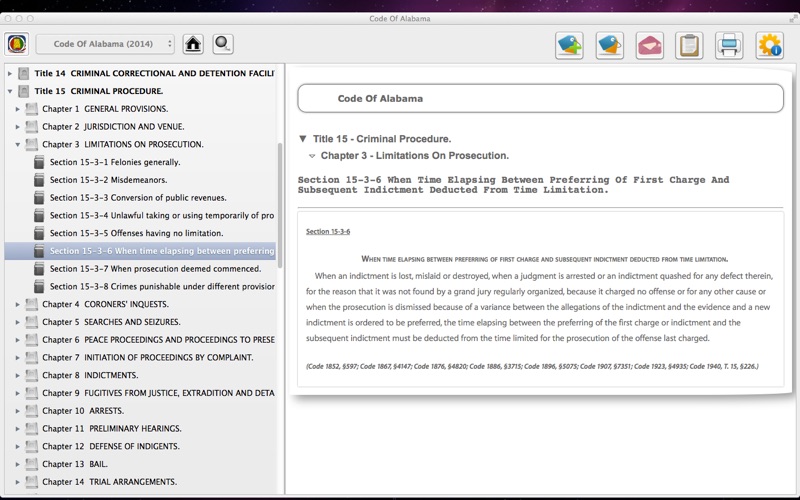Viewport: 800px width, 500px height.
Task: Open Section 15-3-4 Unlawful taking
Action: point(162,215)
